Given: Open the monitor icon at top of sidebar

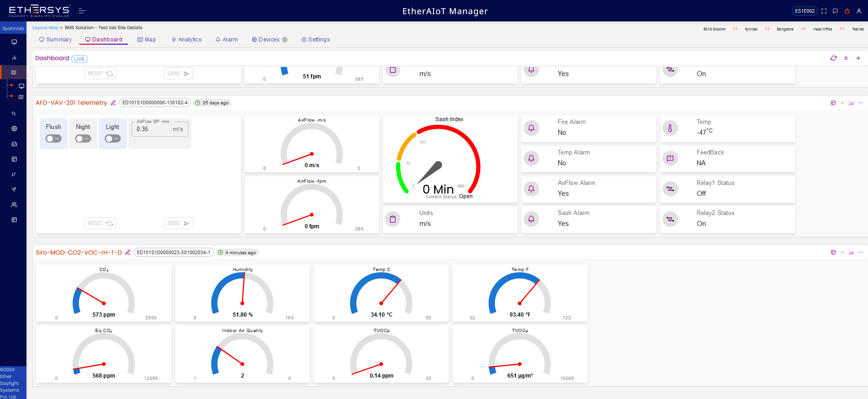Looking at the screenshot, I should (x=14, y=42).
